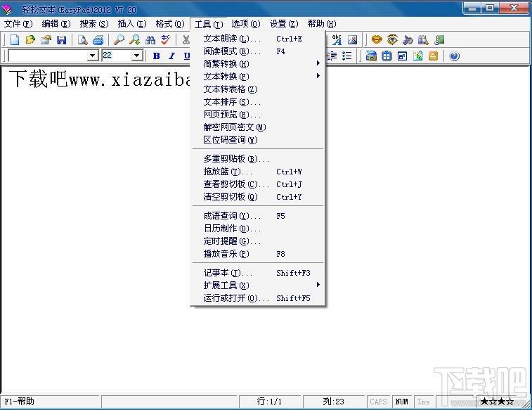Select 文本排序 menu entry

coord(258,102)
